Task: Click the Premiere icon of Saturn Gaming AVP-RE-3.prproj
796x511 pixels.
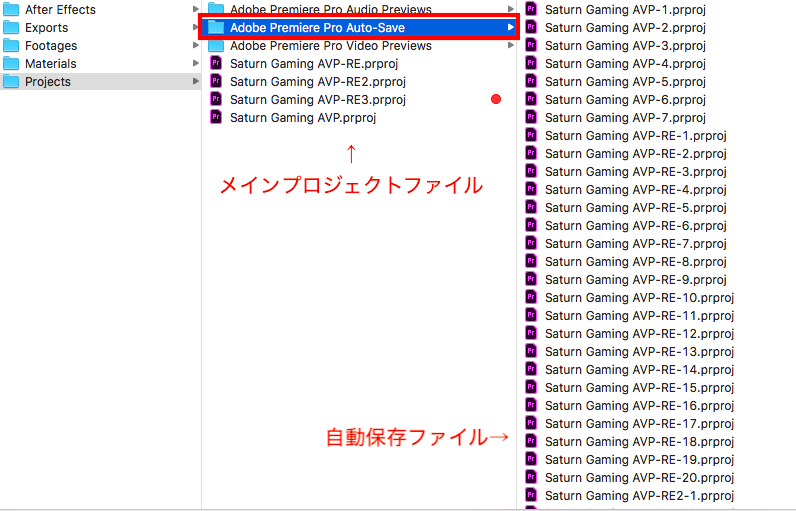Action: [531, 172]
